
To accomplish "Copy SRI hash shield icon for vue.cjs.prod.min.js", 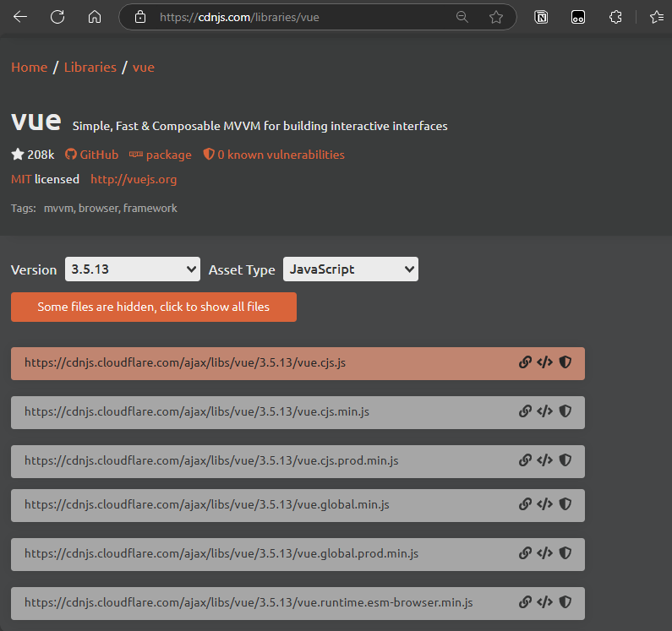I will tap(565, 461).
